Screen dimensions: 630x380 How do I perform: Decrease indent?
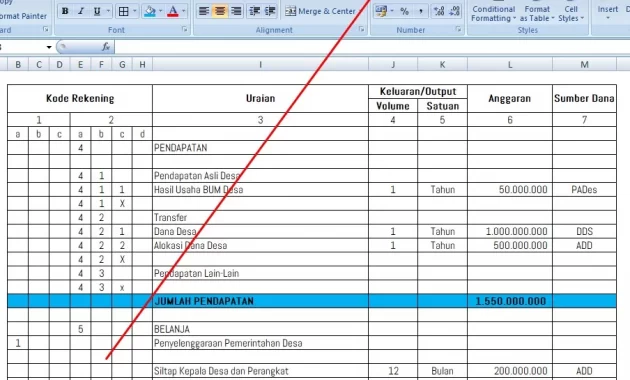coord(255,11)
